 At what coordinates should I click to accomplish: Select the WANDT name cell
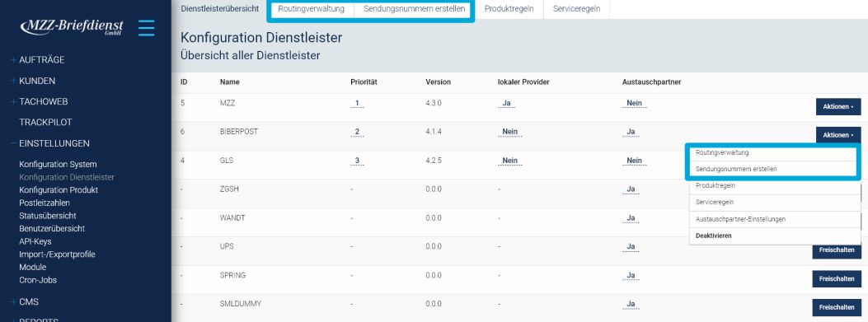[x=232, y=218]
